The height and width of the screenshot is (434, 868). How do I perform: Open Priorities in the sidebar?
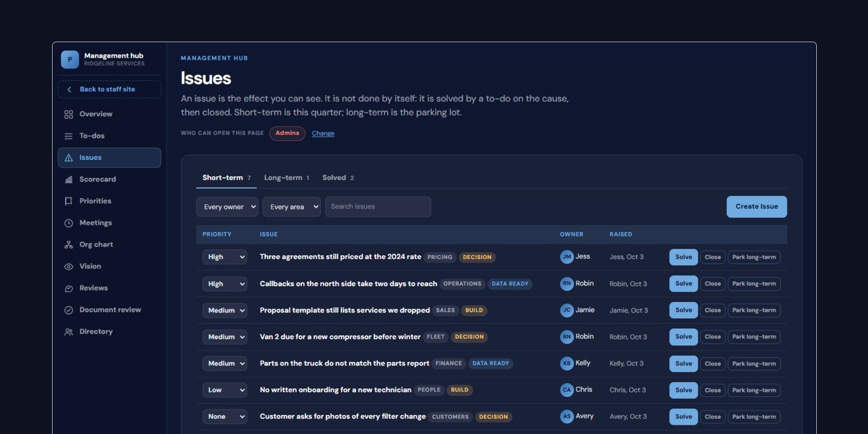click(109, 201)
